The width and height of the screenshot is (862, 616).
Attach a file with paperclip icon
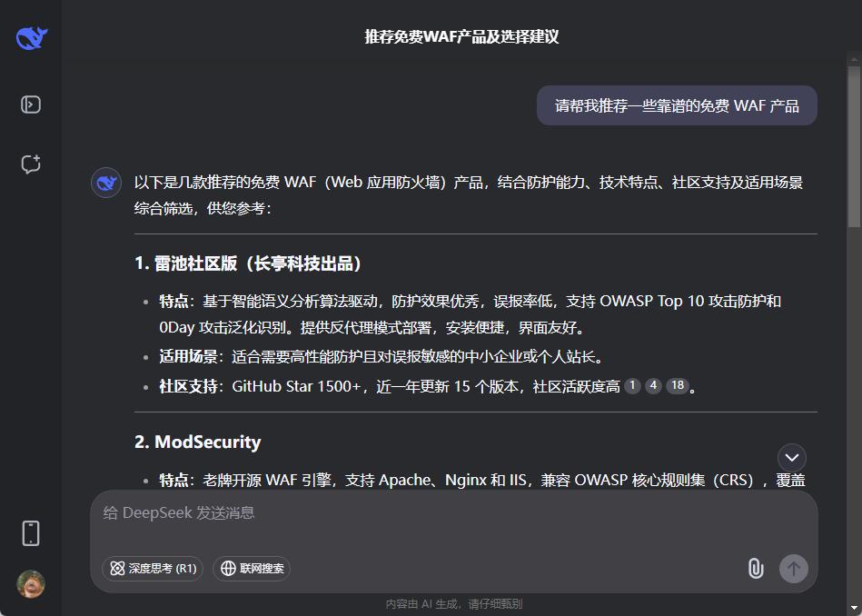pos(756,568)
